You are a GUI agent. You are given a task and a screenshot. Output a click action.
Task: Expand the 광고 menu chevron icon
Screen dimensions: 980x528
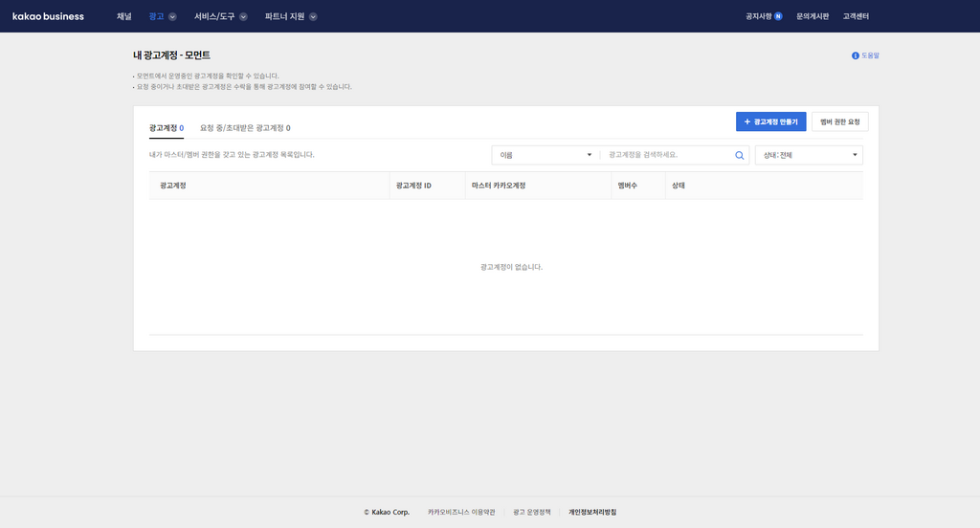coord(172,17)
